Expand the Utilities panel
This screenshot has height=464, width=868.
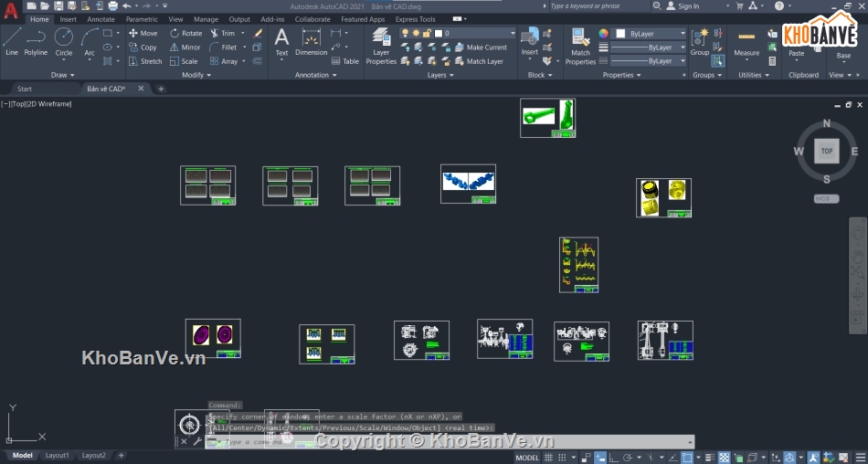[x=754, y=75]
